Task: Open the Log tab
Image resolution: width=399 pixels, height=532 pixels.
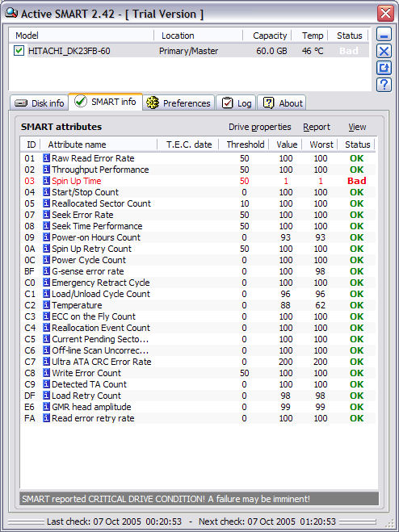Action: [x=236, y=103]
